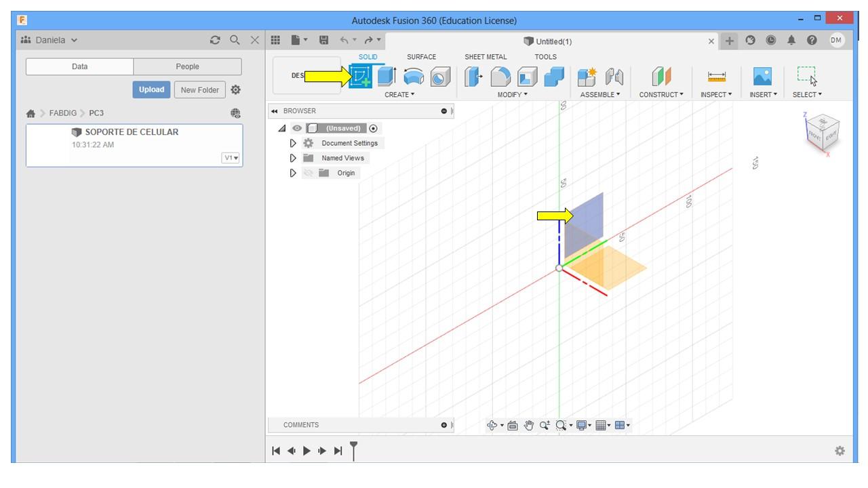Search in the data panel
Image resolution: width=868 pixels, height=488 pixels.
[x=235, y=41]
